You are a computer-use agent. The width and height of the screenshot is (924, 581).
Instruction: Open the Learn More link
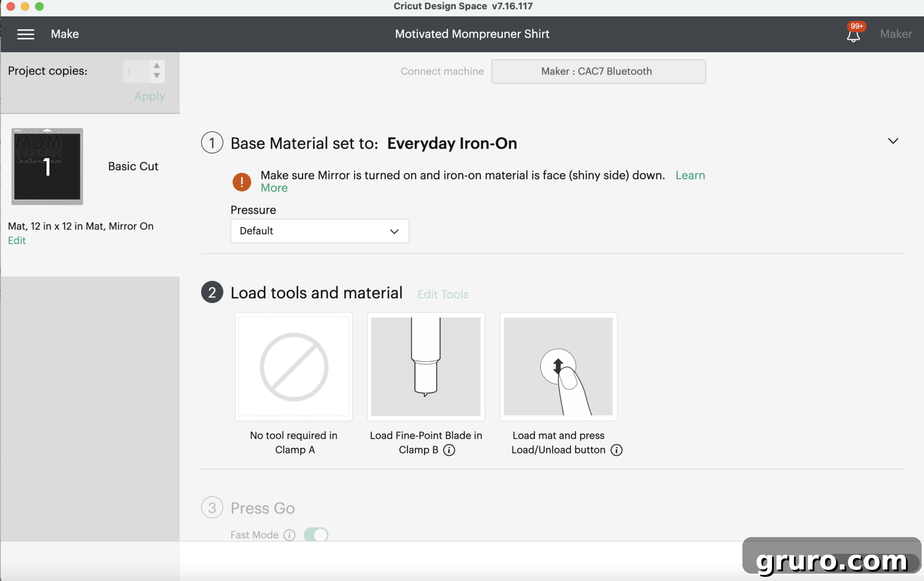tap(690, 176)
